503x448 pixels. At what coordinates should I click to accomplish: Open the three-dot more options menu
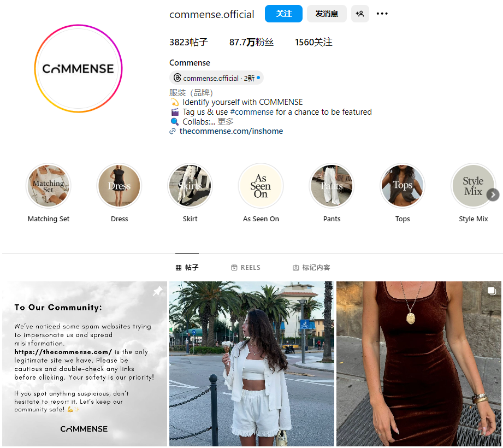pyautogui.click(x=382, y=14)
